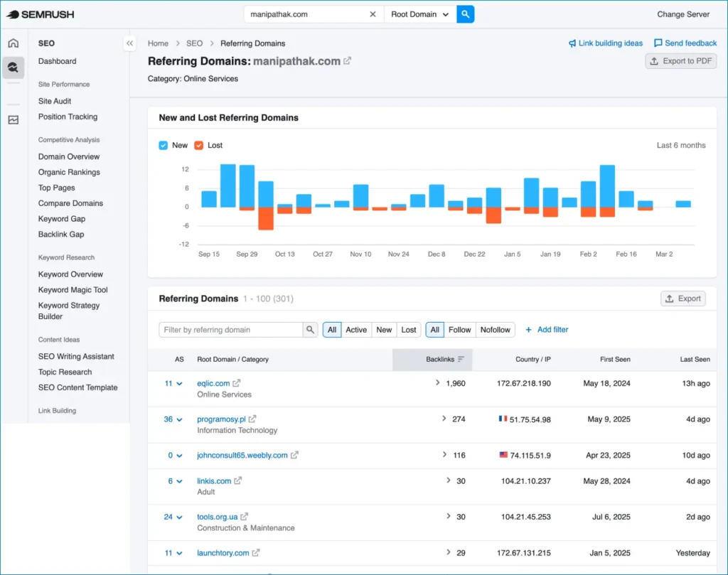Go to Keyword Magic Tool

(73, 290)
